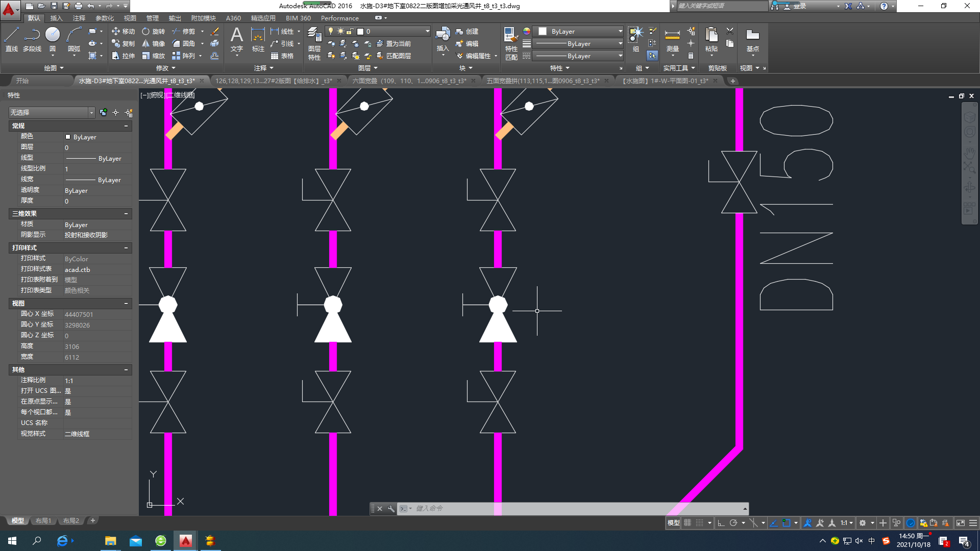980x551 pixels.
Task: Click the command line input field
Action: click(577, 509)
